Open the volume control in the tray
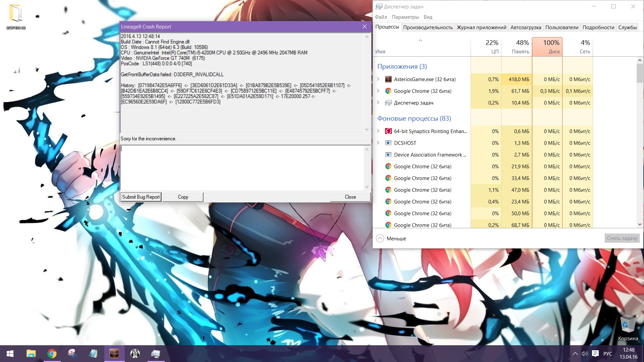Image resolution: width=644 pixels, height=362 pixels. (x=585, y=354)
